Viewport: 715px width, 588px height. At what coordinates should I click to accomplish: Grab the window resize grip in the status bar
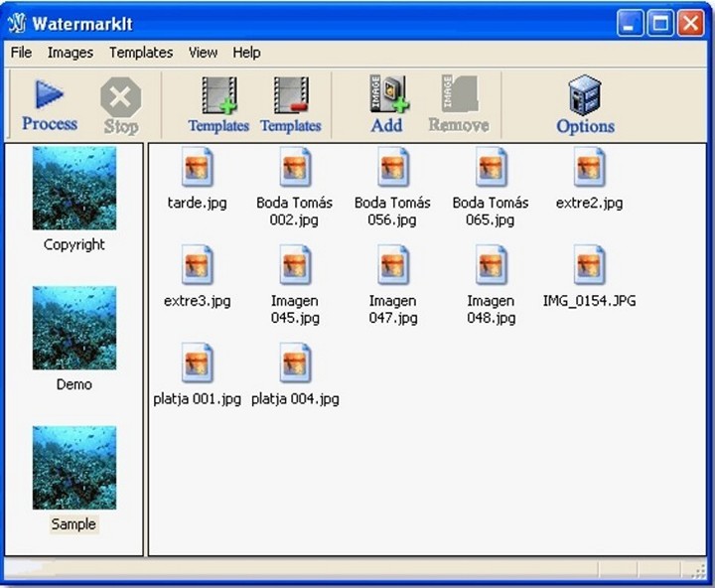coord(698,571)
